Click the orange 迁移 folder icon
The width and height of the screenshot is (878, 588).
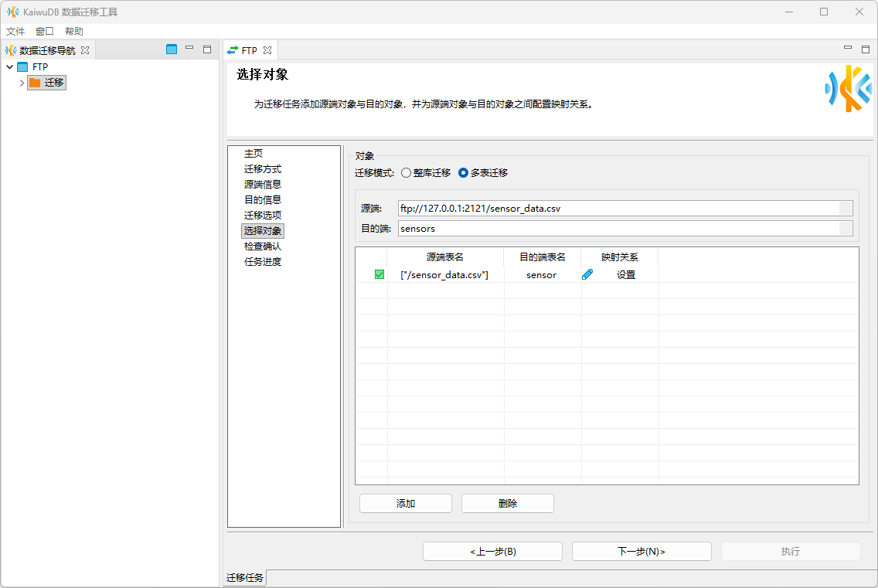(35, 83)
